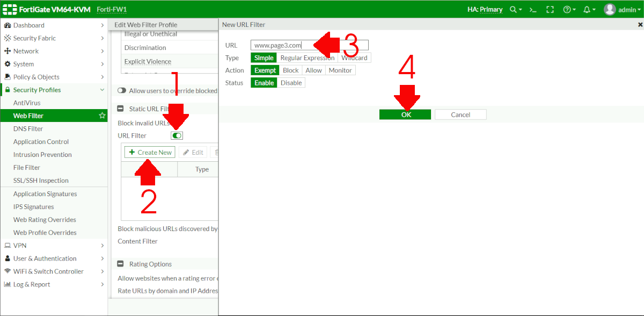Click the Edit URL filter button
644x316 pixels.
[193, 152]
